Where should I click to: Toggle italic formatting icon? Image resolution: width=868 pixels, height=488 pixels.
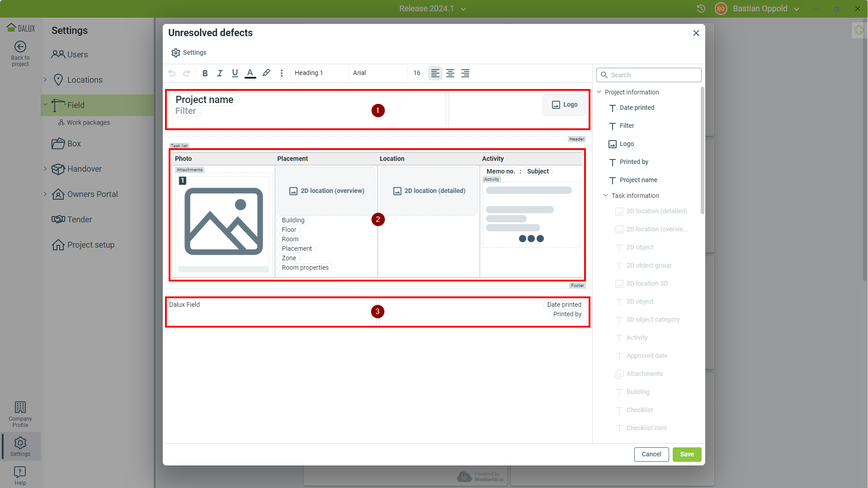220,73
